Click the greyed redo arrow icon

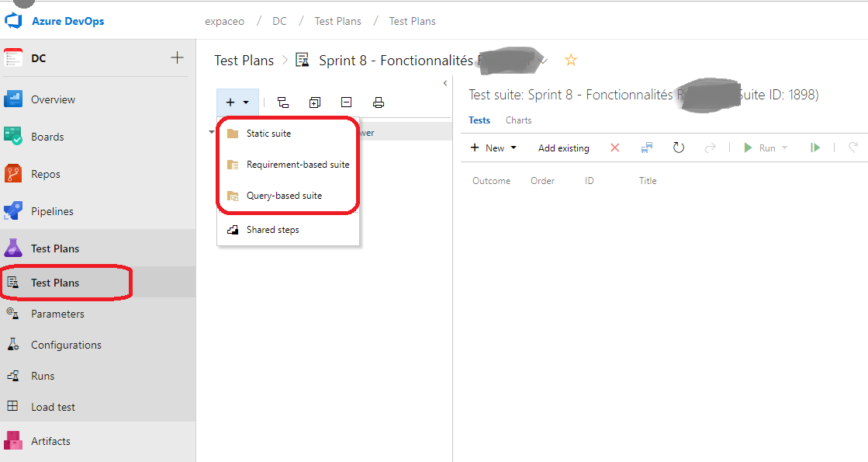(710, 148)
